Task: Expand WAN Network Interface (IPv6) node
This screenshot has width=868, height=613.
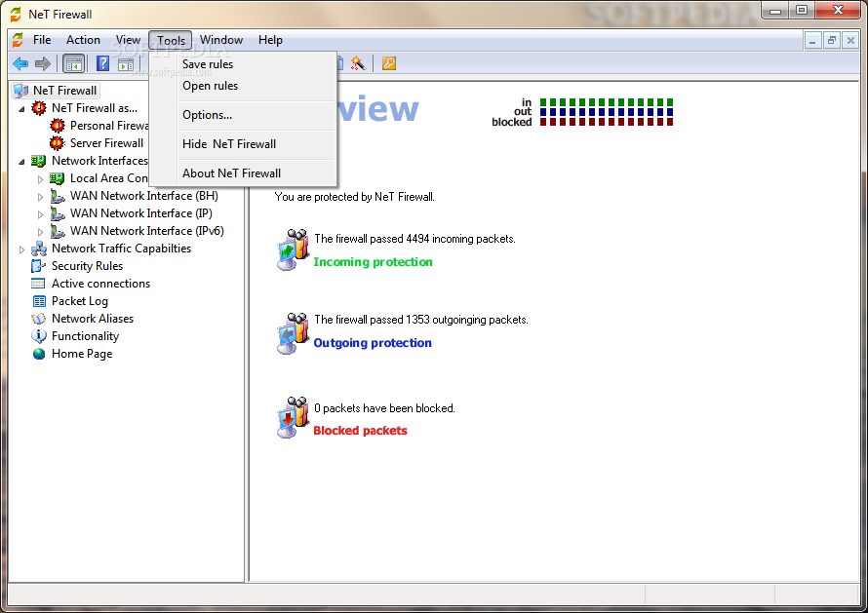Action: (40, 232)
